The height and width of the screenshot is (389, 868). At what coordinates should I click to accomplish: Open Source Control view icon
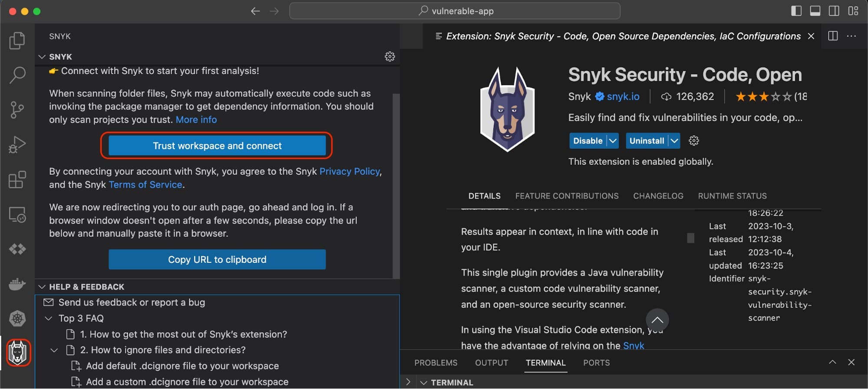pyautogui.click(x=17, y=110)
